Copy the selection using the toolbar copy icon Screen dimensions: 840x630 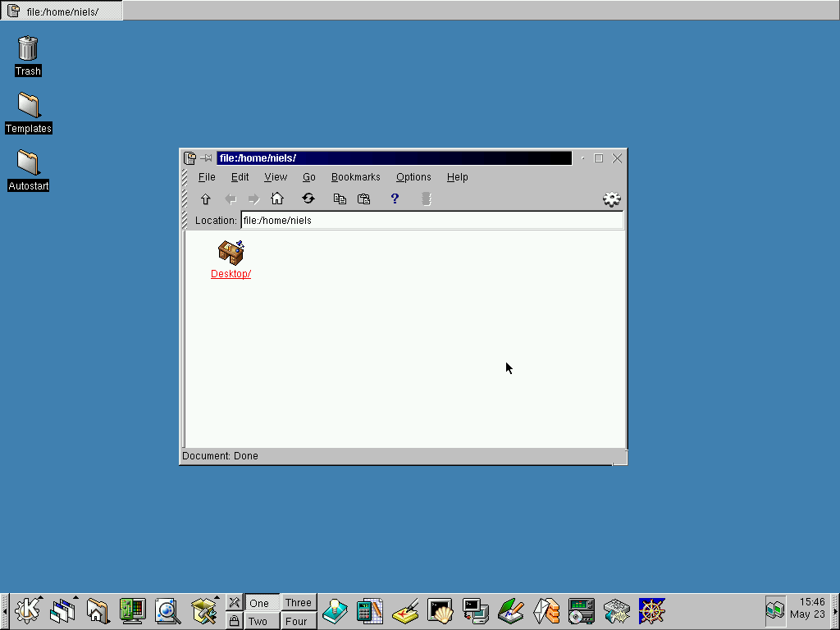click(340, 199)
